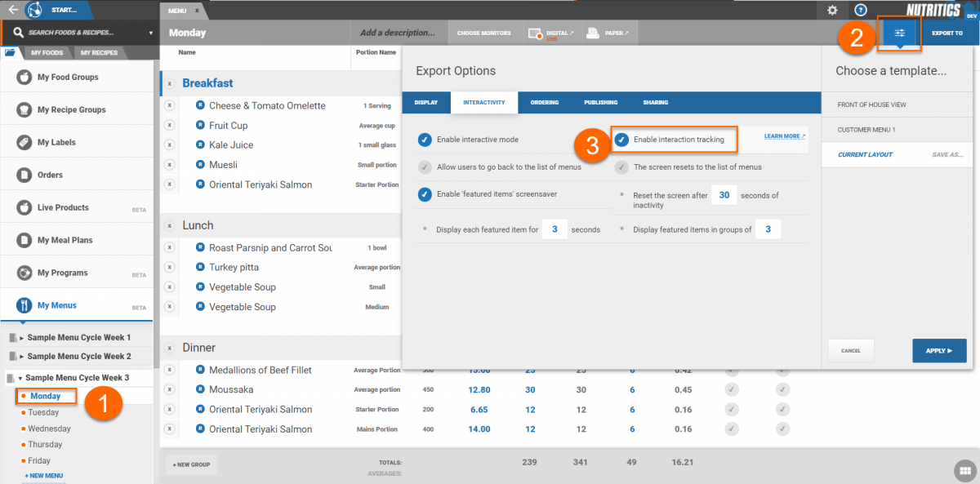The image size is (980, 484).
Task: Remove the Turkey pitta row
Action: click(x=169, y=267)
